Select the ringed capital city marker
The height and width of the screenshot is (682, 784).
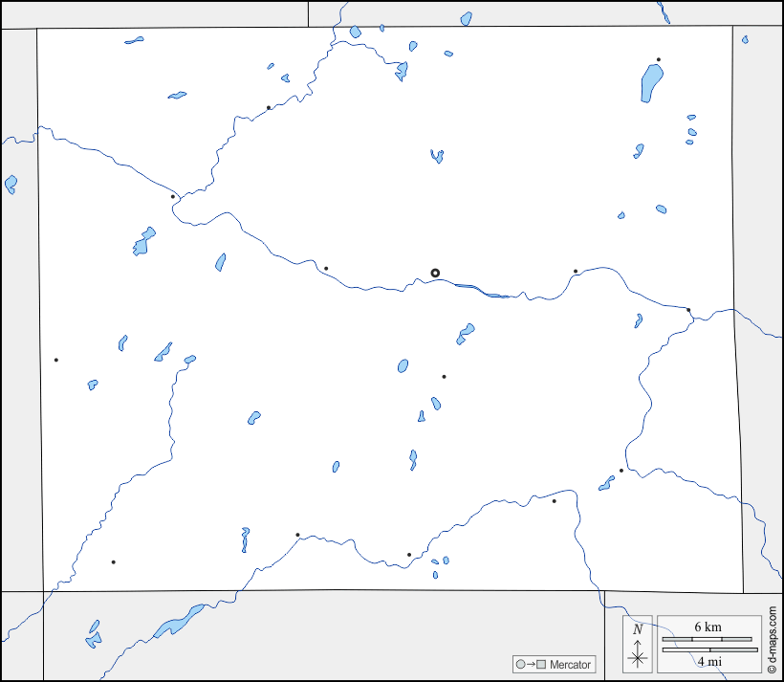pyautogui.click(x=435, y=273)
